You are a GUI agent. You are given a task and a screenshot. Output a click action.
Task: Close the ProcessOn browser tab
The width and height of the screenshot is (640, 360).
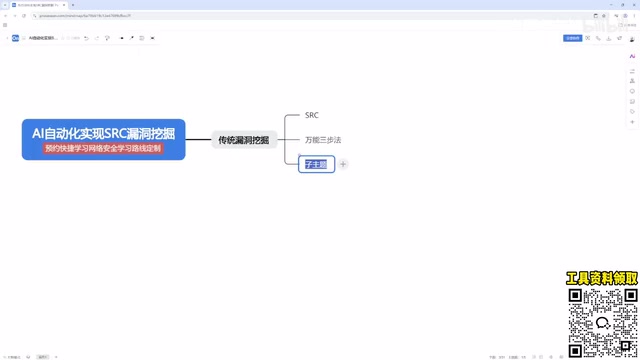point(64,5)
